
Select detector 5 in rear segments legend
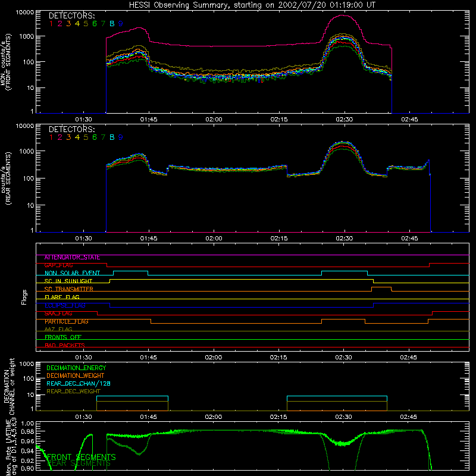pos(86,137)
